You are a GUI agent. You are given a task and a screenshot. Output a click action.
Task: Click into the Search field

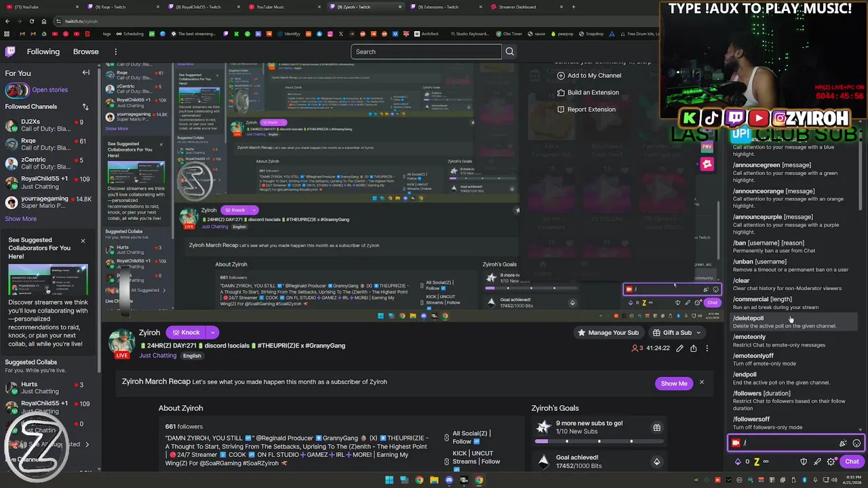point(427,52)
